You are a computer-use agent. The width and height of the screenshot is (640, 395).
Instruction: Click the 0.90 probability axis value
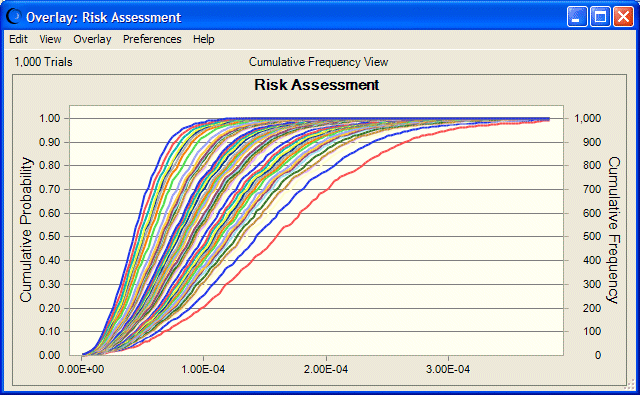pos(49,142)
